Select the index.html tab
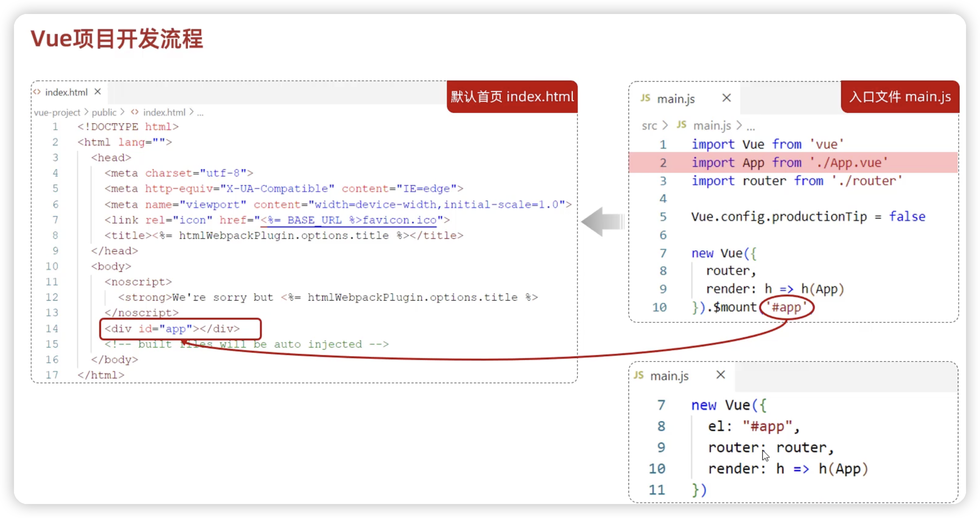Screen dimensions: 980x518 point(66,92)
